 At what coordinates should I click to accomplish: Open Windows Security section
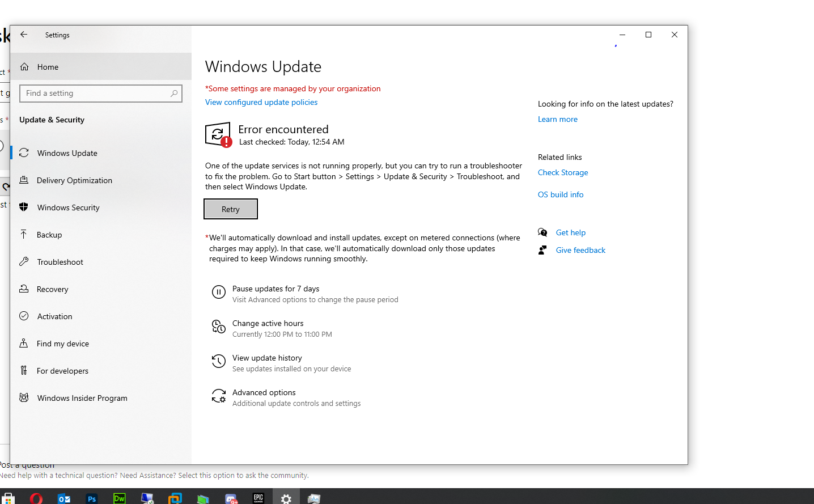(101, 207)
